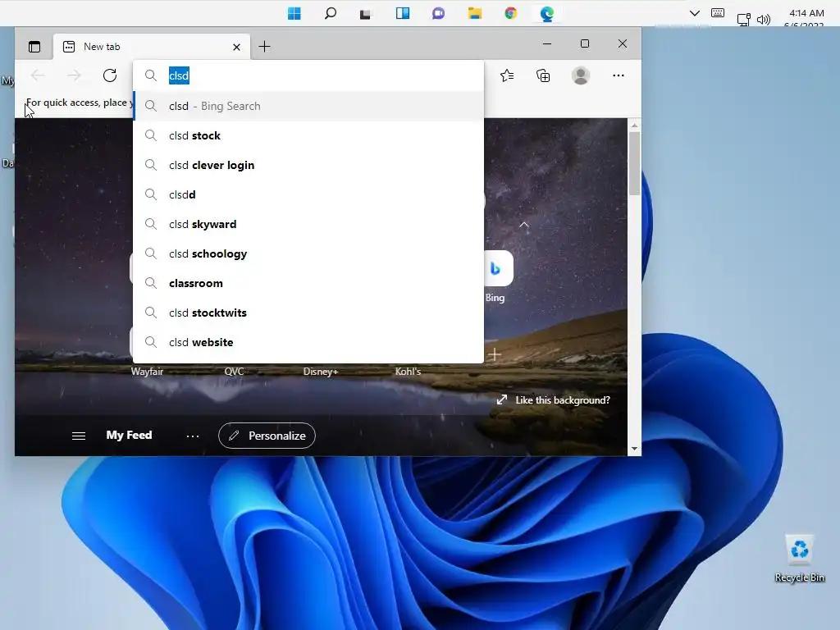Minimize the Edge window

click(x=547, y=44)
